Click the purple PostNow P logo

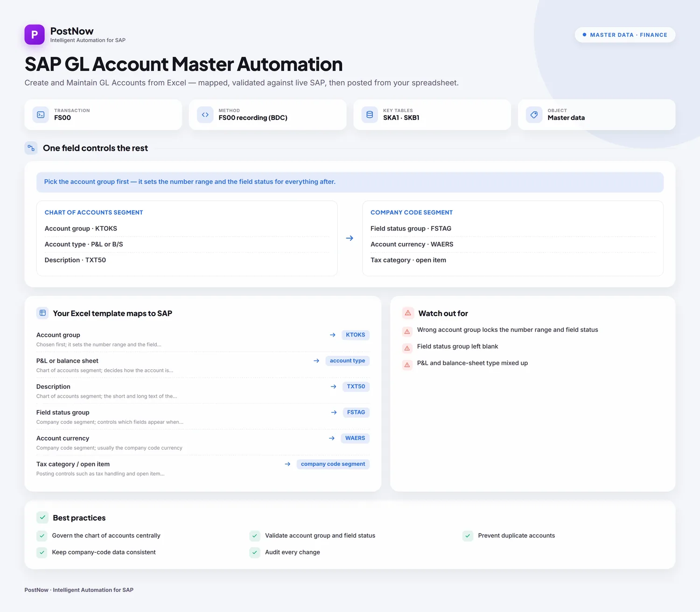point(35,35)
